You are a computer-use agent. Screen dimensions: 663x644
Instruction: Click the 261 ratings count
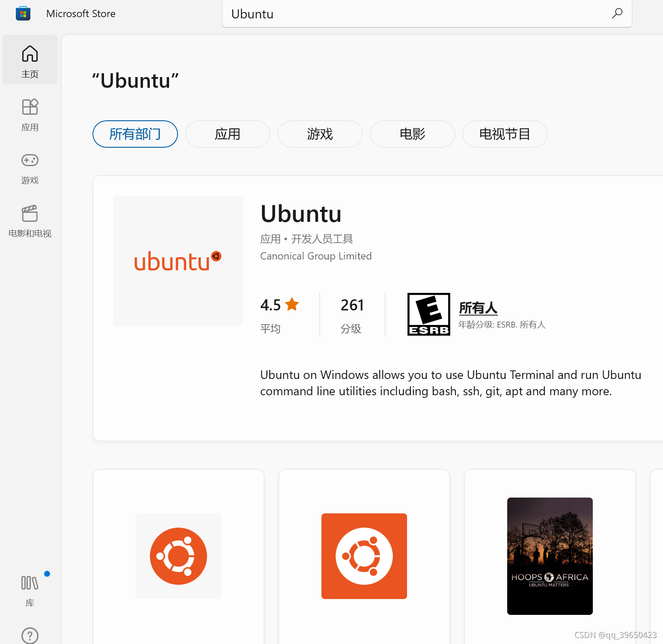coord(352,305)
